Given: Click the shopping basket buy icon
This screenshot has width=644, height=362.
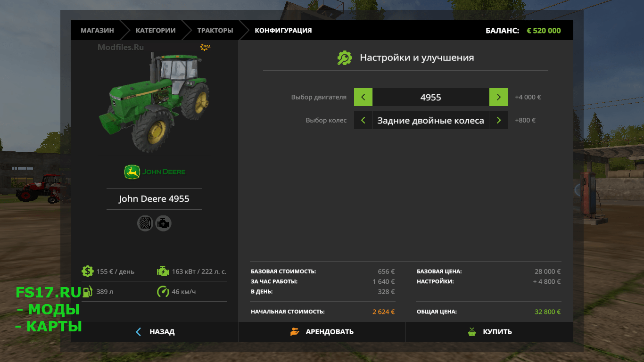Looking at the screenshot, I should click(472, 332).
